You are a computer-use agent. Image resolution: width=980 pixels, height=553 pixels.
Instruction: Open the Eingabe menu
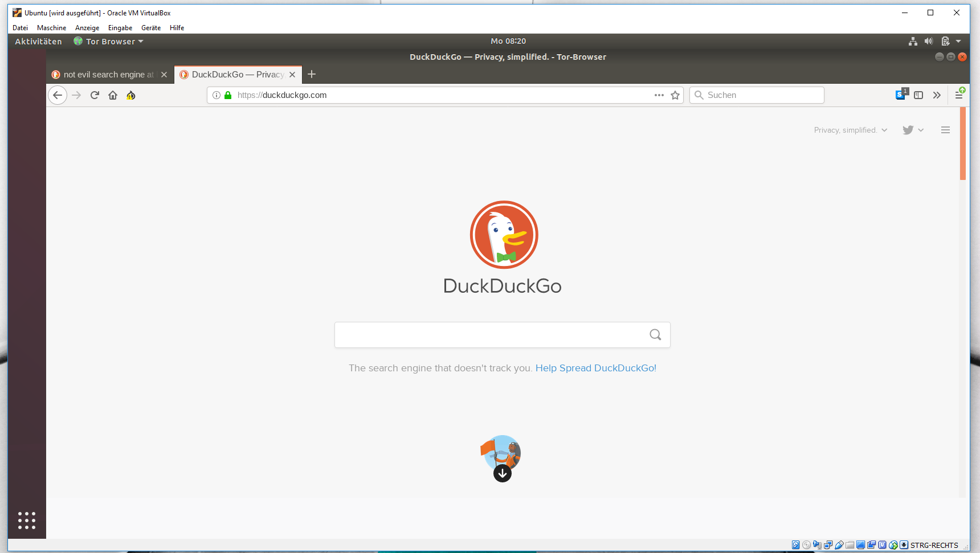coord(120,27)
